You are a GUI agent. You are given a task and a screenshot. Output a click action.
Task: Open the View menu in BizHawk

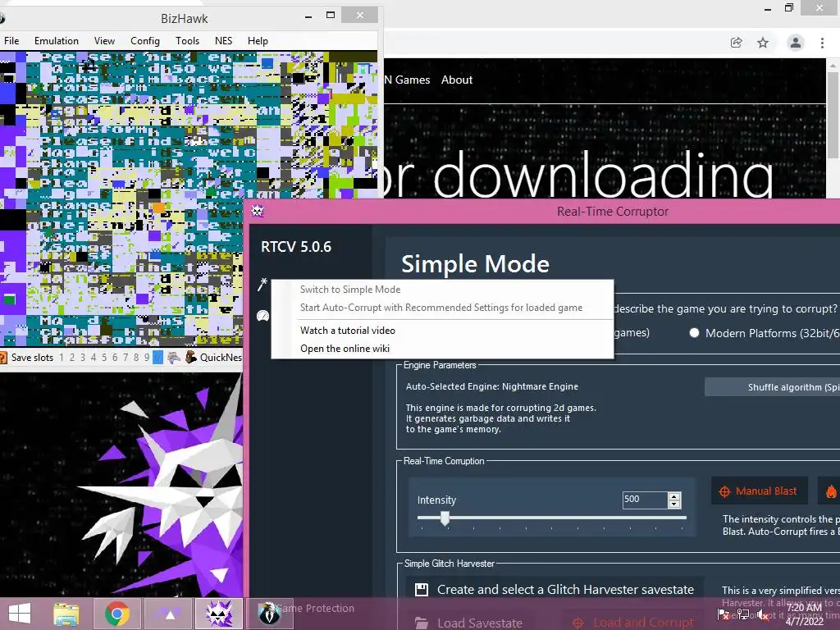pyautogui.click(x=104, y=41)
